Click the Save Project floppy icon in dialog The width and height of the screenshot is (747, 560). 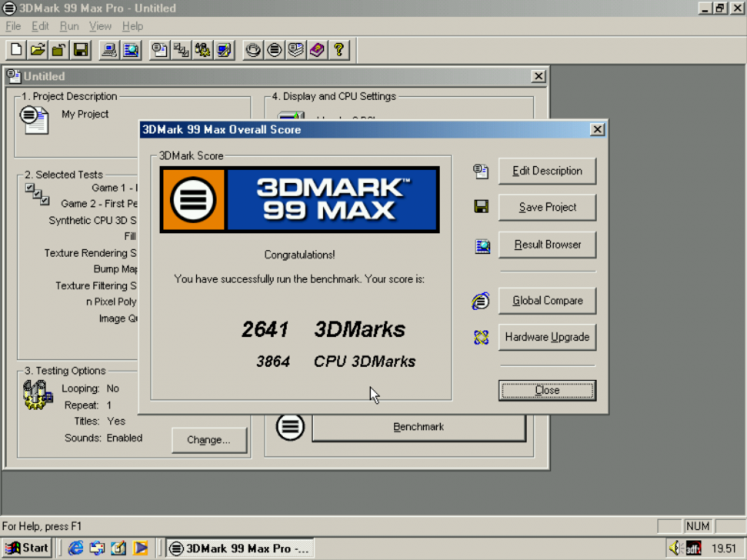[481, 207]
